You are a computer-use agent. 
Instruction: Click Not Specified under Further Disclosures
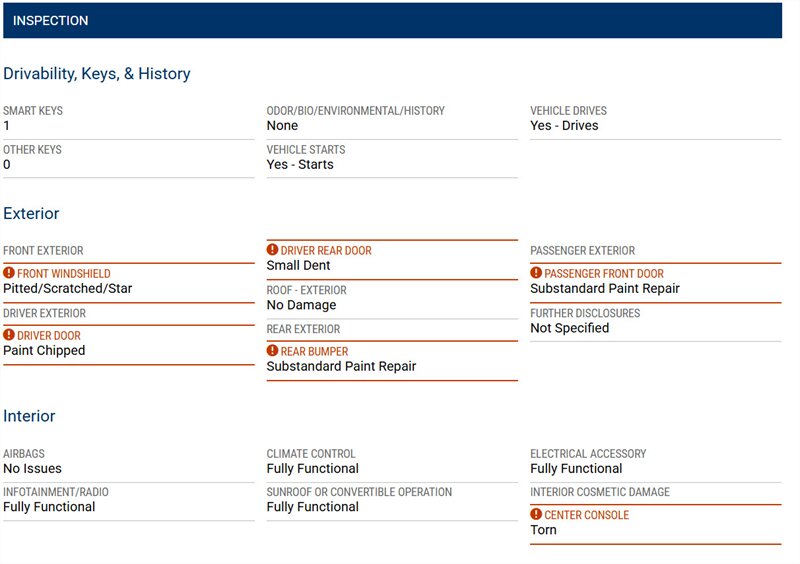(x=569, y=328)
